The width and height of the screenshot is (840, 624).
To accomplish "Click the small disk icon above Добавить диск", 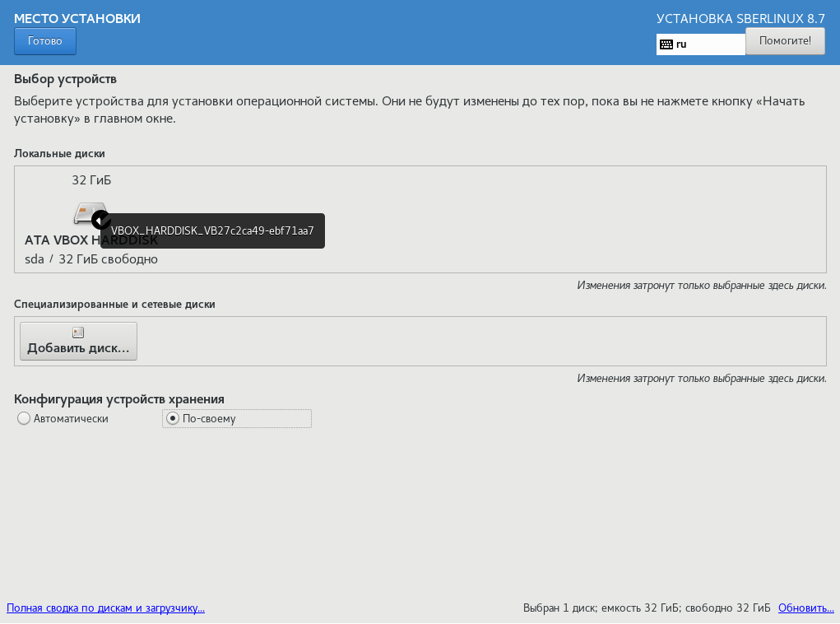I will [x=78, y=333].
